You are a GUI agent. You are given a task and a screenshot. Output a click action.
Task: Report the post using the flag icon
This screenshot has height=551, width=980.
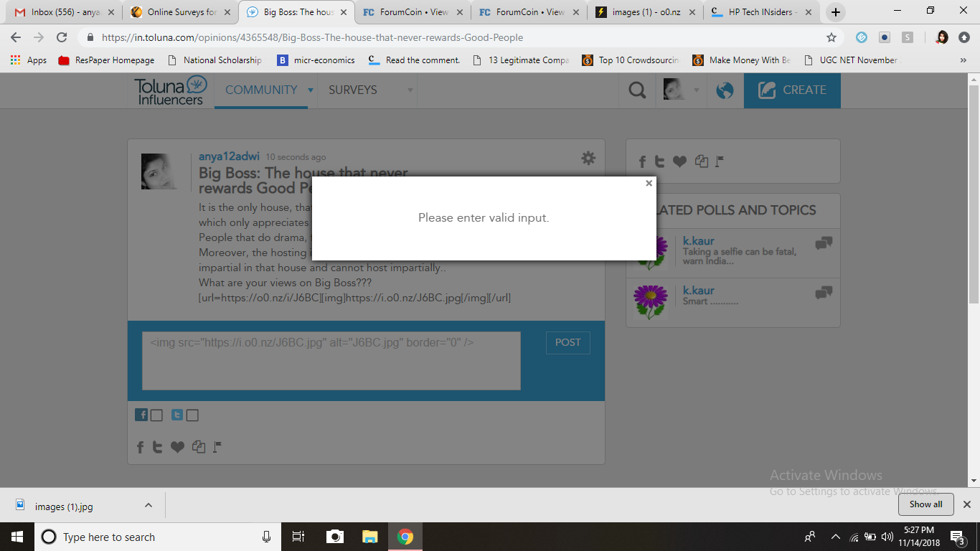click(216, 446)
